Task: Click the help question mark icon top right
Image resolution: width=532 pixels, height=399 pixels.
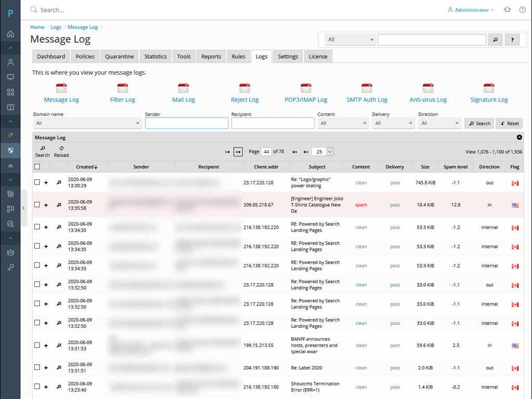Action: (x=523, y=10)
